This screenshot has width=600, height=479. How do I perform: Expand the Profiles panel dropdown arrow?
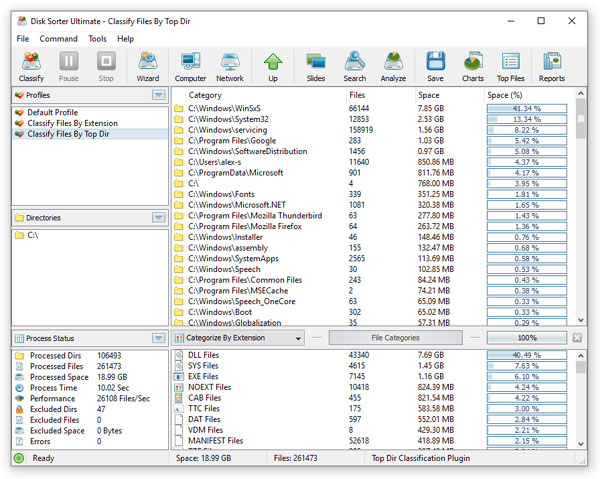[x=158, y=95]
